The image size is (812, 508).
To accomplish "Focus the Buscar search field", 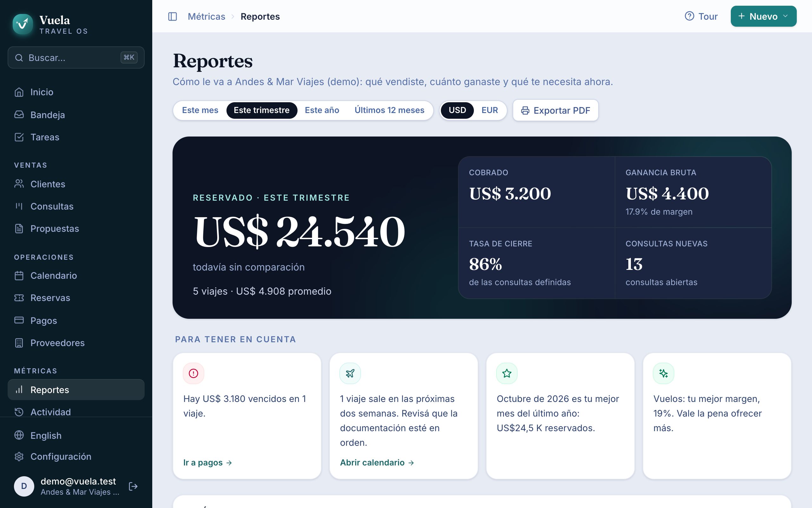I will pos(76,57).
